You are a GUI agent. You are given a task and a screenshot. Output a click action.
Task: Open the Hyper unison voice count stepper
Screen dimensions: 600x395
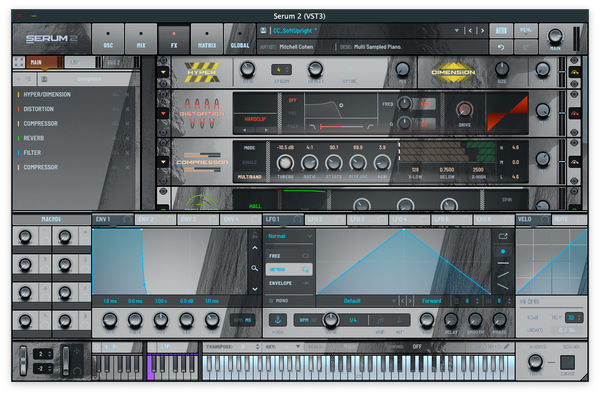click(281, 70)
